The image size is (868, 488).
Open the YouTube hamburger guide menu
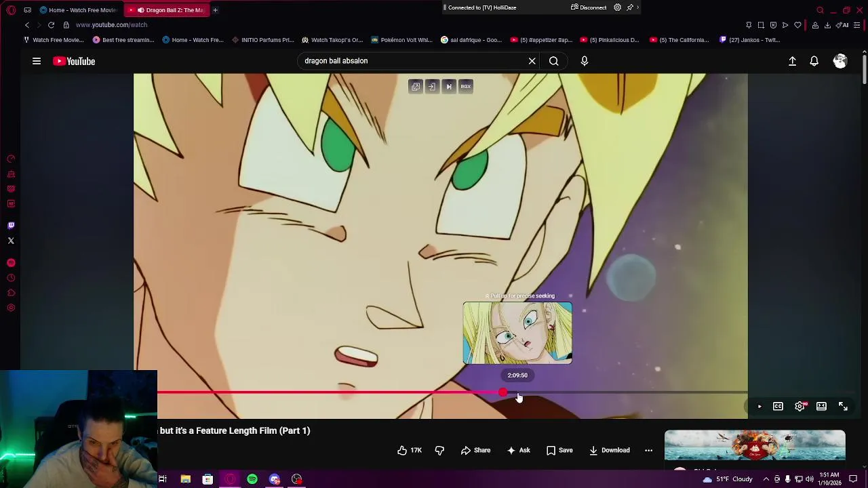(x=37, y=61)
